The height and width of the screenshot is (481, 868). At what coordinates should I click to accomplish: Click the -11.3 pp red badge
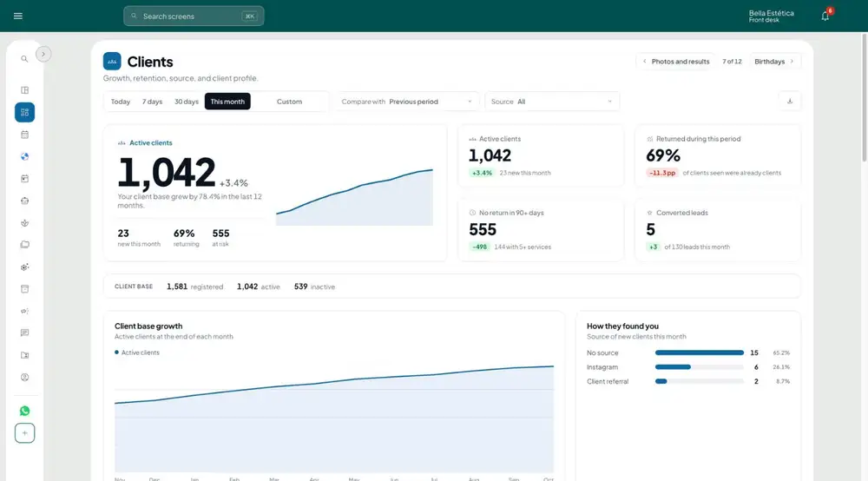662,173
